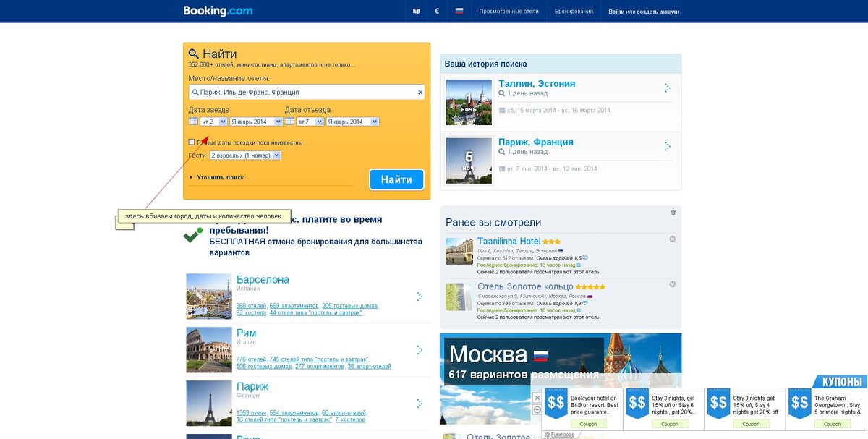Open Отель Золотое кольцо link
The image size is (868, 439).
[x=525, y=286]
